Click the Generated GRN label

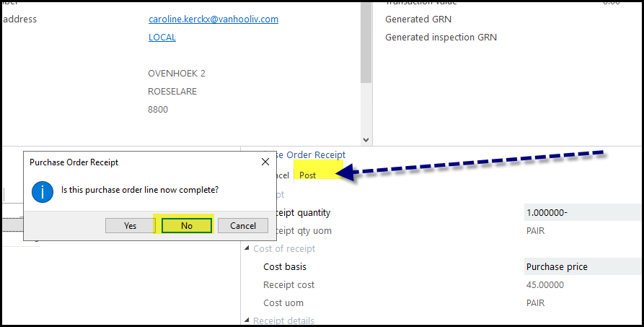tap(418, 19)
